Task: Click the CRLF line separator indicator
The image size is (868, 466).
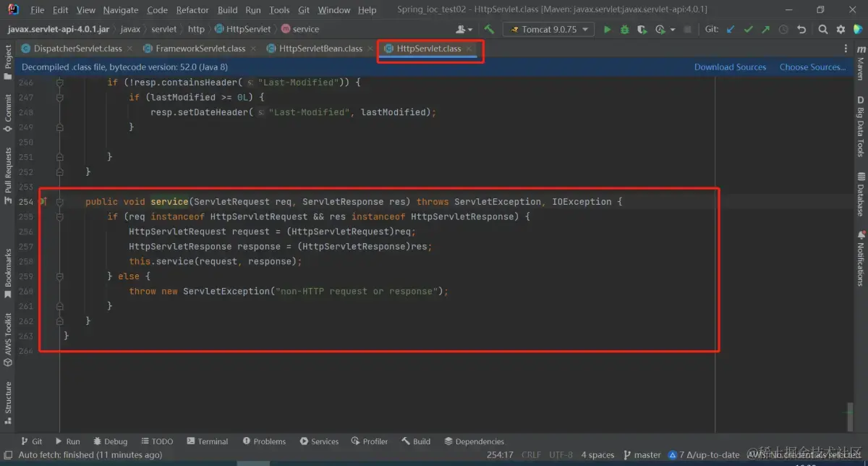Action: tap(531, 455)
